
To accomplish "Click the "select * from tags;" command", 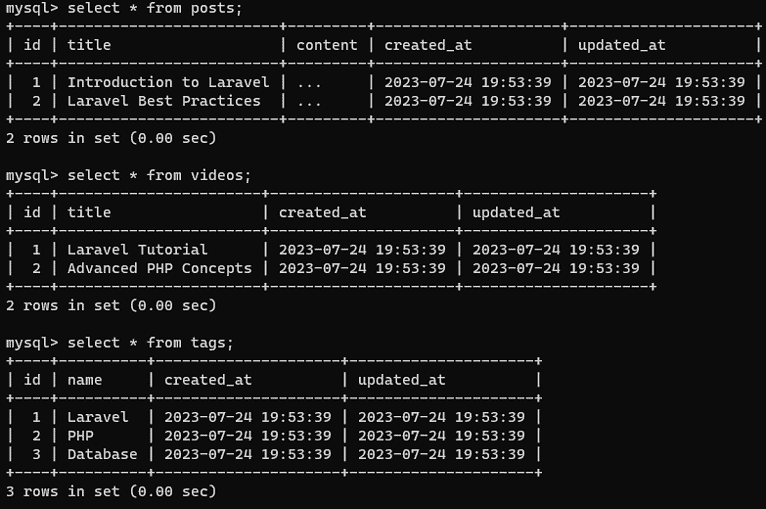I will pyautogui.click(x=150, y=343).
